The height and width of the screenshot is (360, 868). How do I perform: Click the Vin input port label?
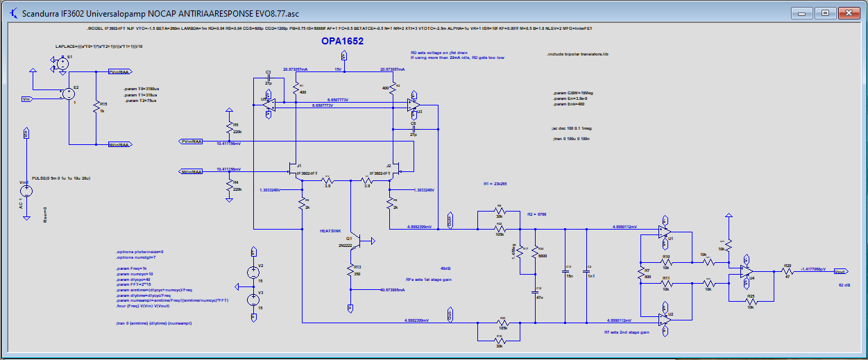click(x=26, y=99)
